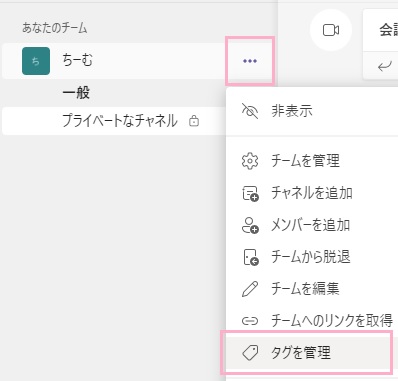Click the あなたのチーム heading

point(55,28)
